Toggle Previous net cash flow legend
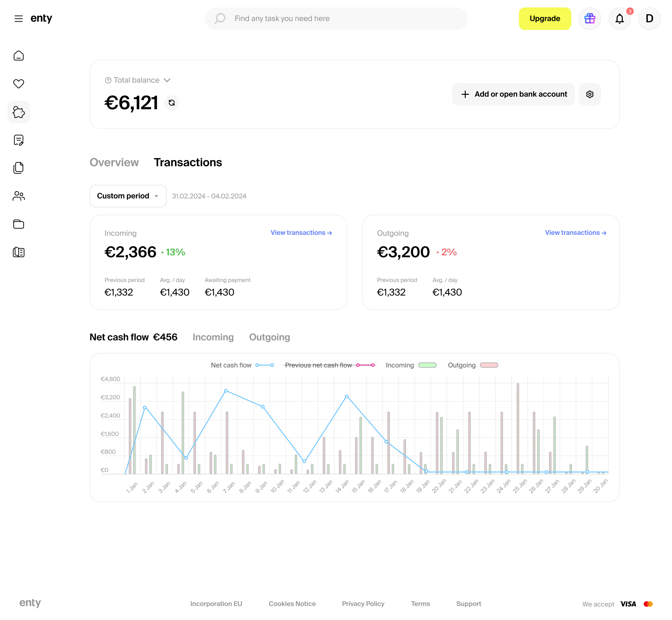The image size is (672, 620). click(x=330, y=365)
